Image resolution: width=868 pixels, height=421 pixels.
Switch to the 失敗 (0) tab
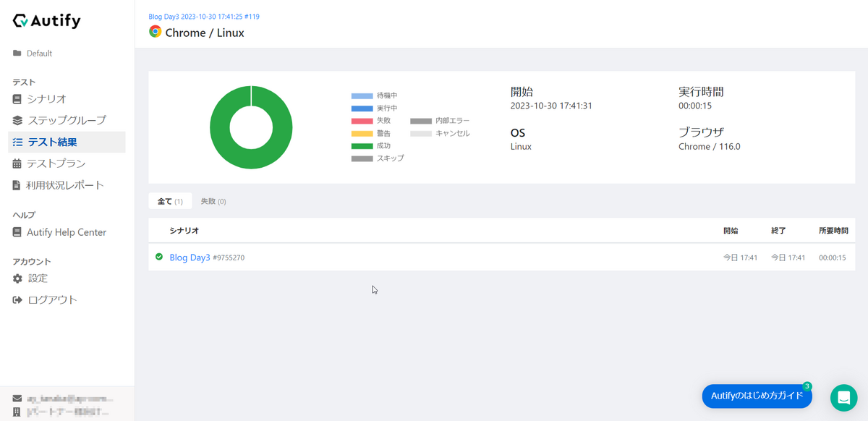click(x=213, y=201)
